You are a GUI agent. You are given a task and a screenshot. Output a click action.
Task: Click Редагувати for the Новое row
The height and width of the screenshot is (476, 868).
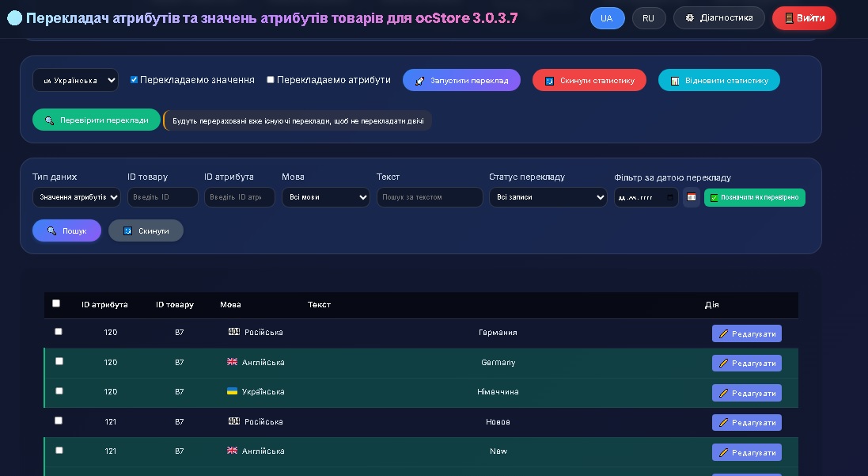747,422
